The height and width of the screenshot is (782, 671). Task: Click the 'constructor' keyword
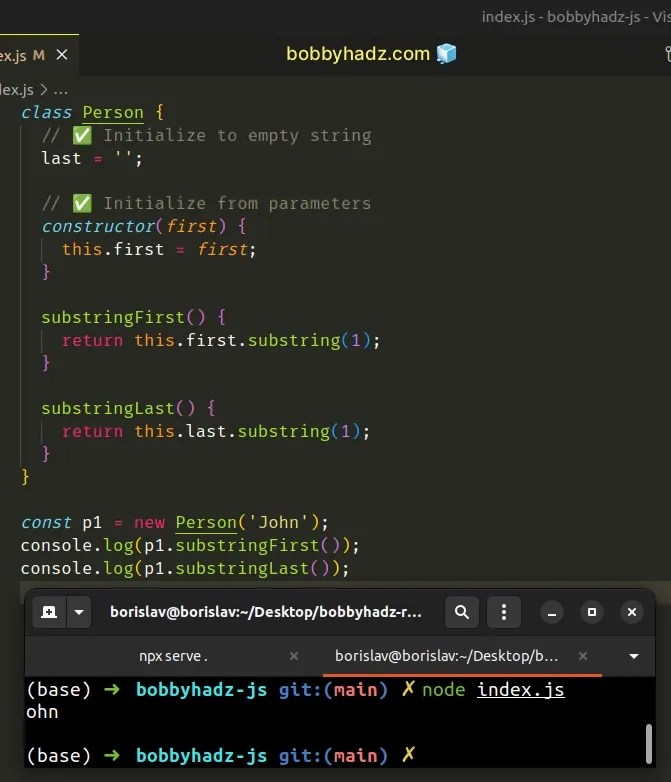pyautogui.click(x=98, y=226)
